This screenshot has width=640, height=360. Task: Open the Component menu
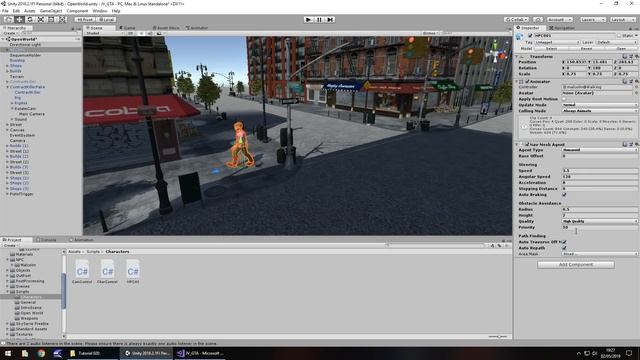click(x=77, y=11)
